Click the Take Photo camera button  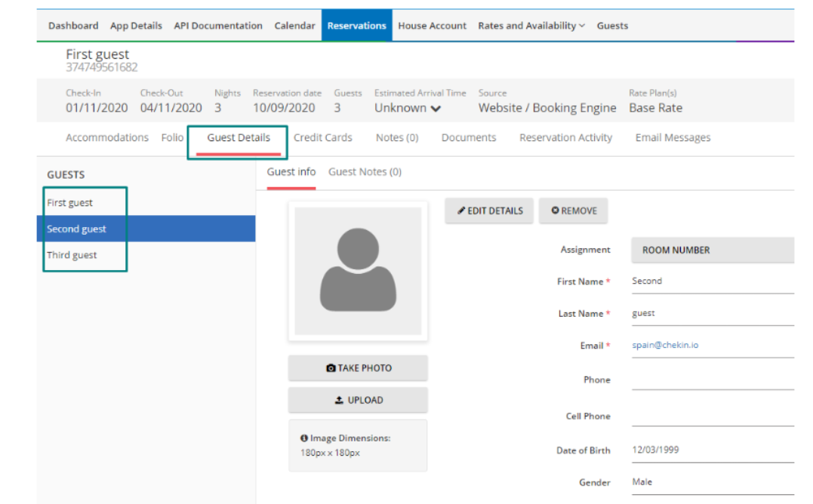coord(358,368)
